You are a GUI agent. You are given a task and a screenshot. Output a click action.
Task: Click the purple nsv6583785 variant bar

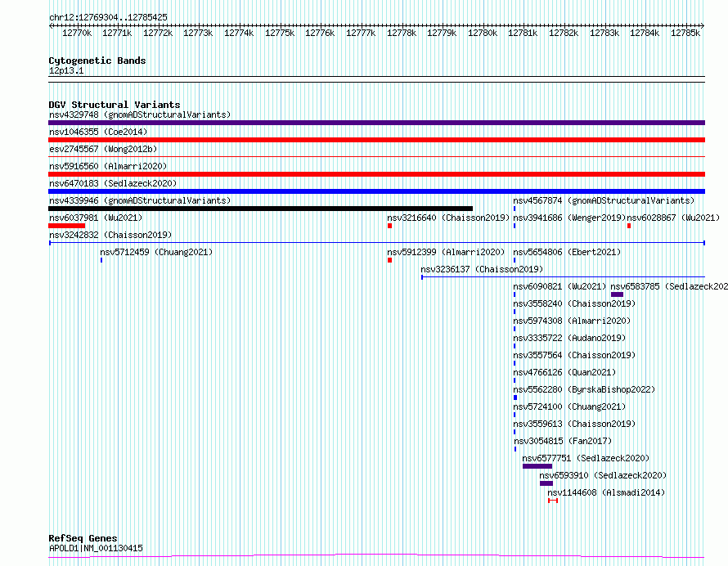point(617,294)
